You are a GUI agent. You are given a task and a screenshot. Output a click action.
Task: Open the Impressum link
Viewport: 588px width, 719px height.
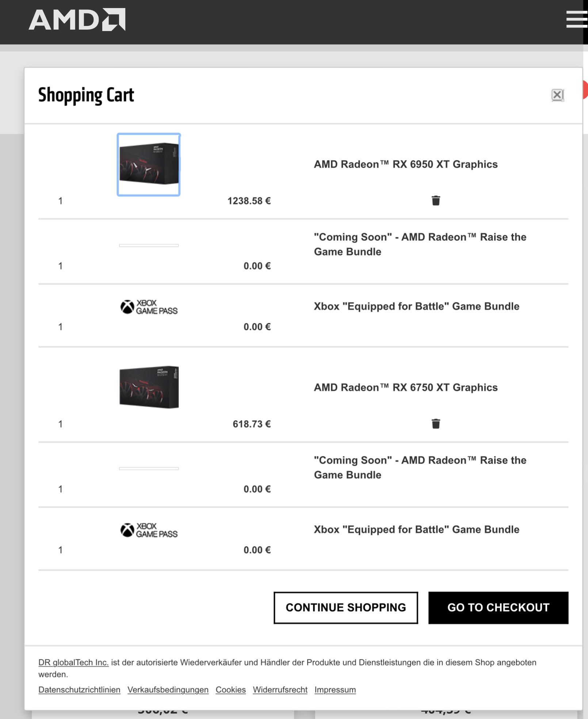tap(335, 690)
